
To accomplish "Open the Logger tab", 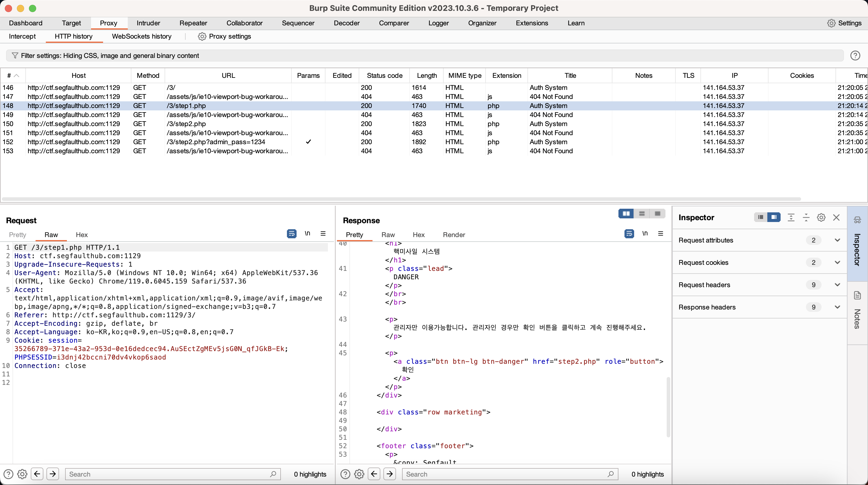I will click(x=439, y=23).
